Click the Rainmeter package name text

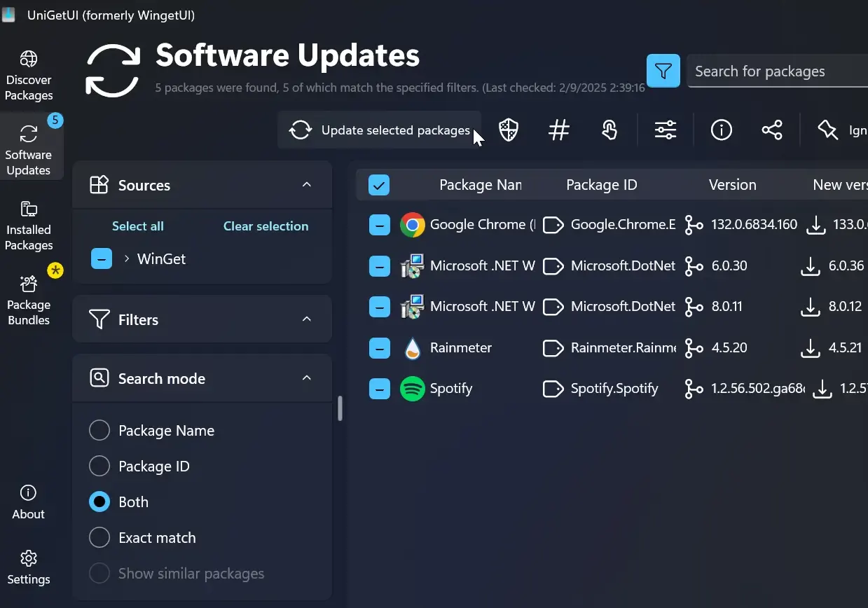461,348
